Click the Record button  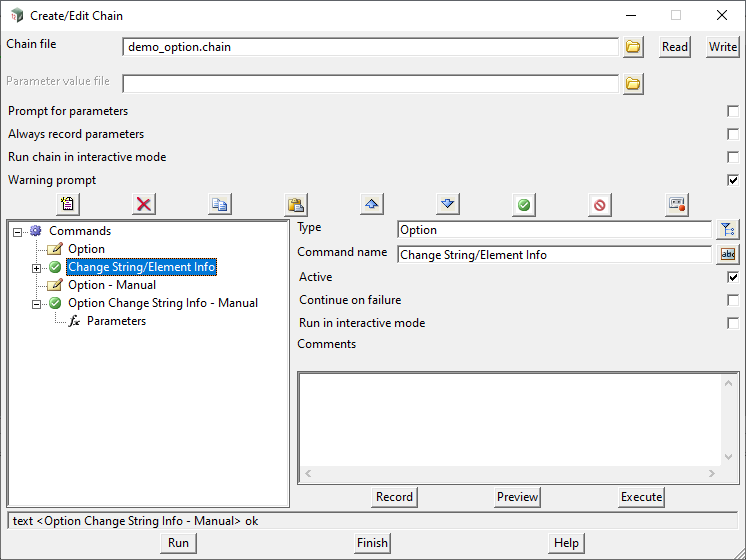[394, 497]
